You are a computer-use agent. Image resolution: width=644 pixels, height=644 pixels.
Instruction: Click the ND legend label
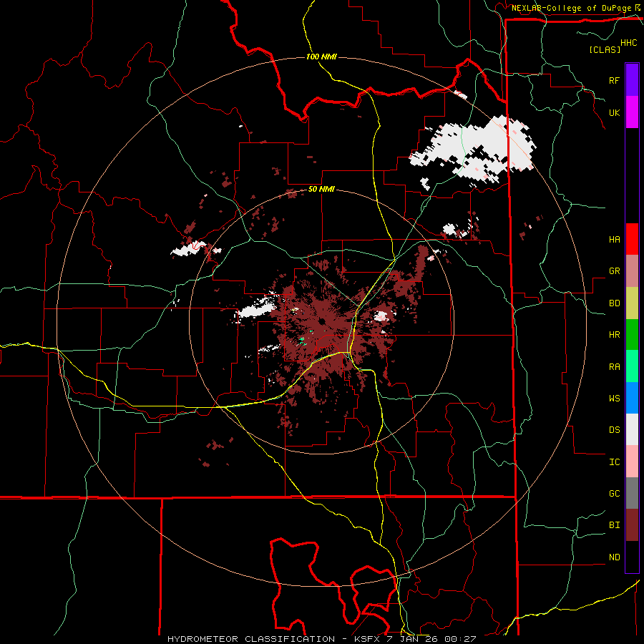click(x=614, y=557)
